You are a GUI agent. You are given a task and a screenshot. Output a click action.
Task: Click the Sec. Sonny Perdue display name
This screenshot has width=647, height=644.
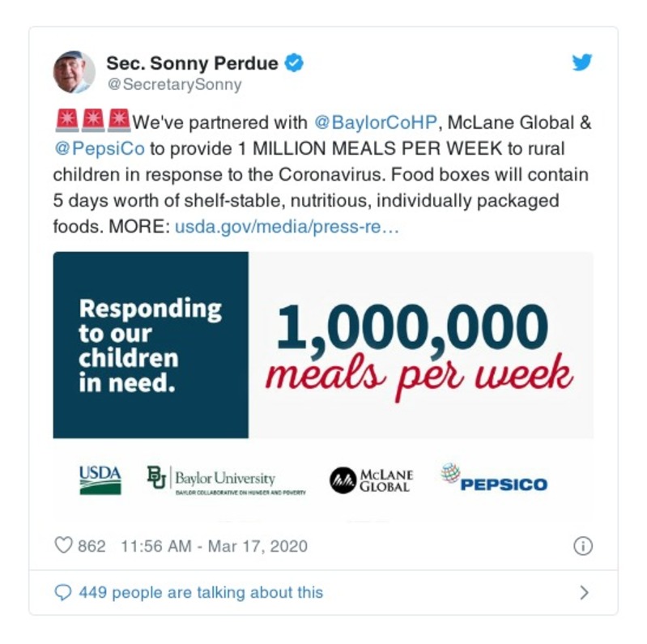(x=192, y=63)
